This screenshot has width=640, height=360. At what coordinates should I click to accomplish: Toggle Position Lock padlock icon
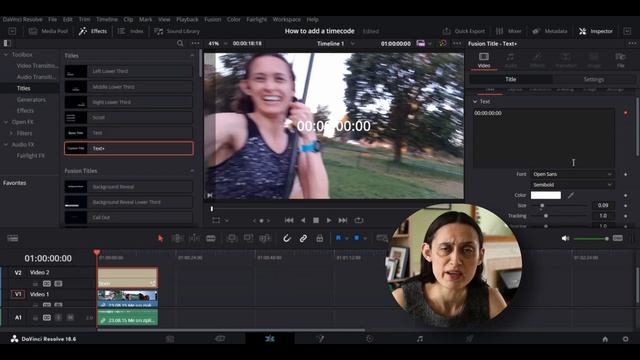(320, 238)
